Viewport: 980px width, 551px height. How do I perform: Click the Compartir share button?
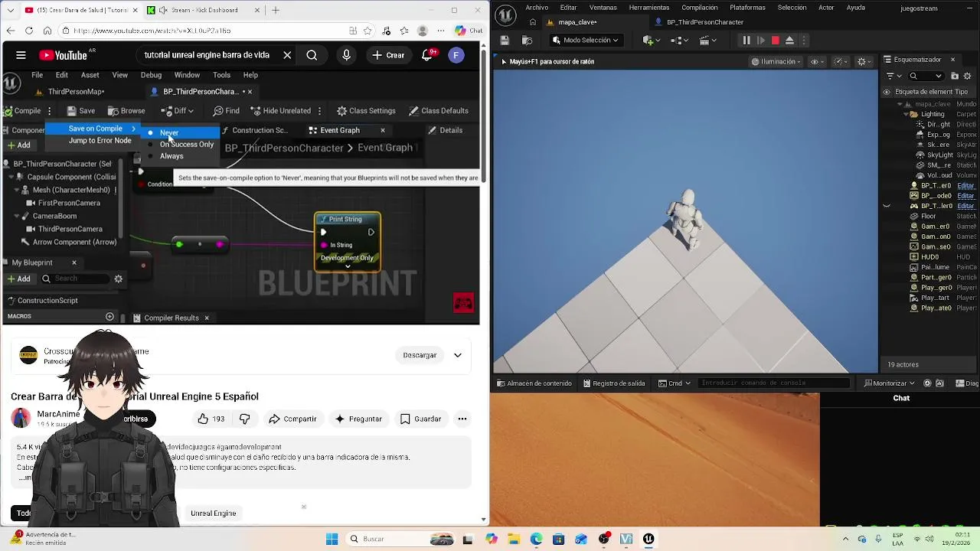(x=292, y=419)
